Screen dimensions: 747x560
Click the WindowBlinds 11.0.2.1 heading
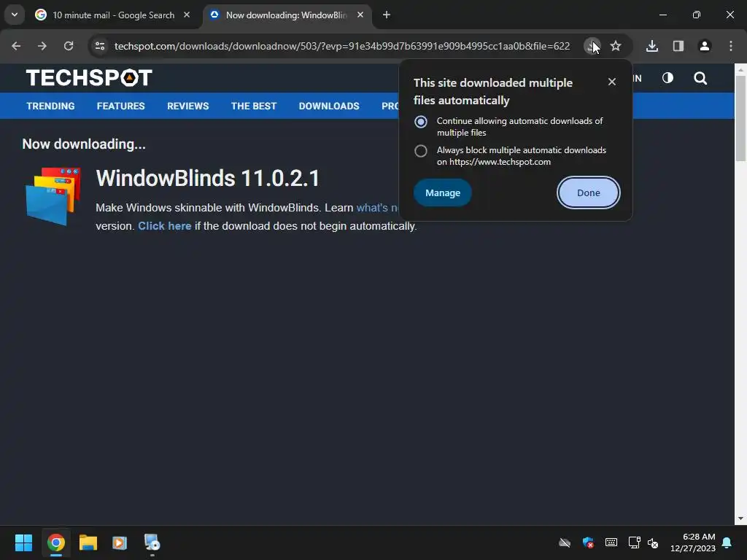click(207, 179)
